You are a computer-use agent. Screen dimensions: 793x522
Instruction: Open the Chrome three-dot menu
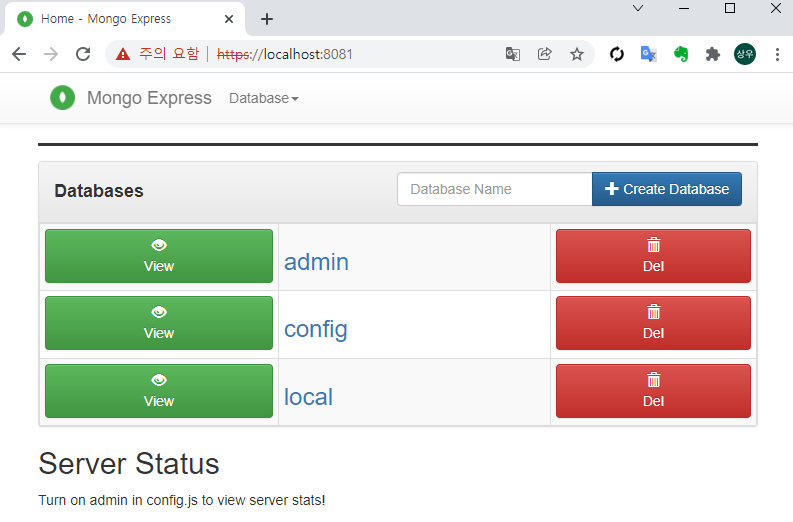[777, 54]
